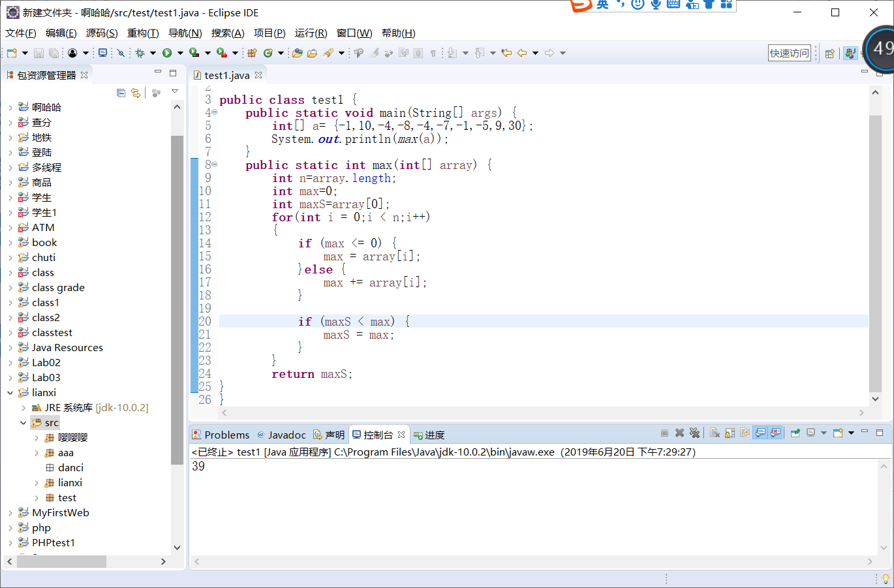Click the package explorer horizontal scrollbar thumb

tap(61, 561)
